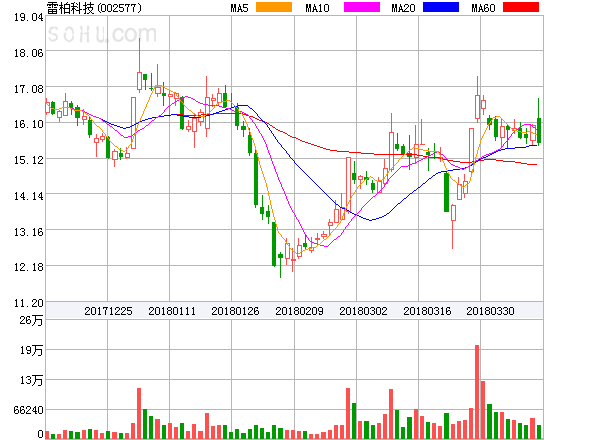
Task: Click the 20171225 date label
Action: point(108,311)
